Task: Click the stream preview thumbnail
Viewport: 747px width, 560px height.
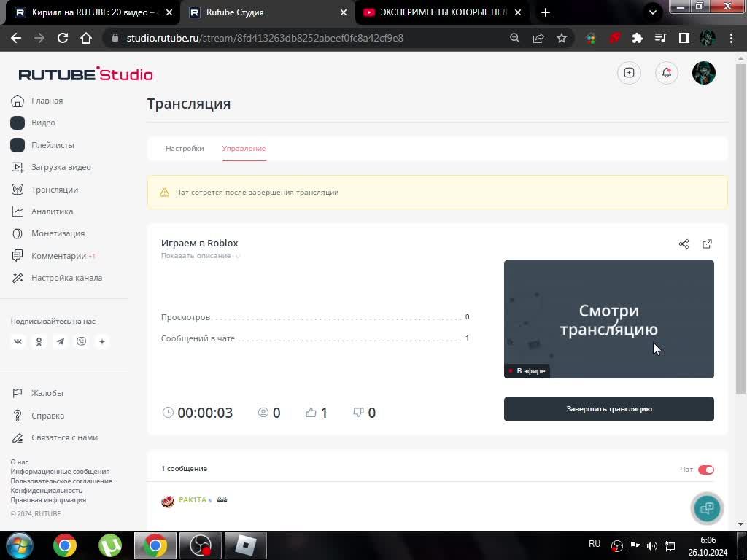Action: [x=609, y=319]
